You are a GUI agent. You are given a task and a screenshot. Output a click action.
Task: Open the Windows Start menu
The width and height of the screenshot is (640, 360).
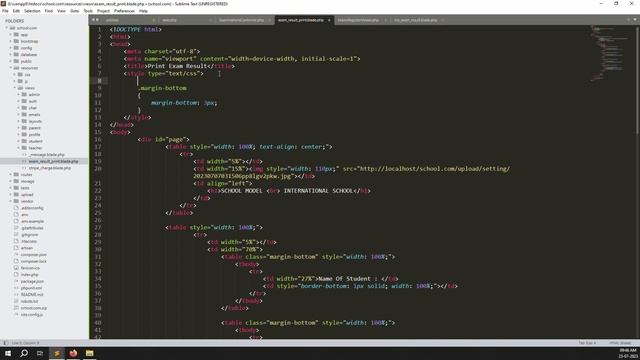tap(8, 353)
